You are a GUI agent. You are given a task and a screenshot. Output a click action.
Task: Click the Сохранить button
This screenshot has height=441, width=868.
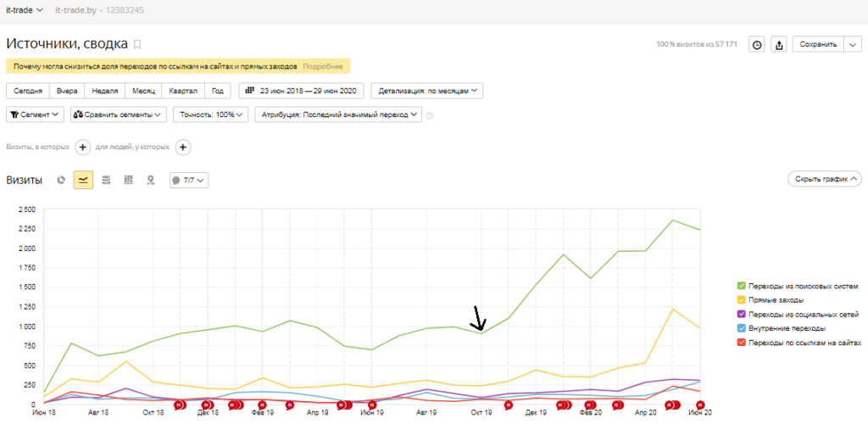click(x=818, y=44)
